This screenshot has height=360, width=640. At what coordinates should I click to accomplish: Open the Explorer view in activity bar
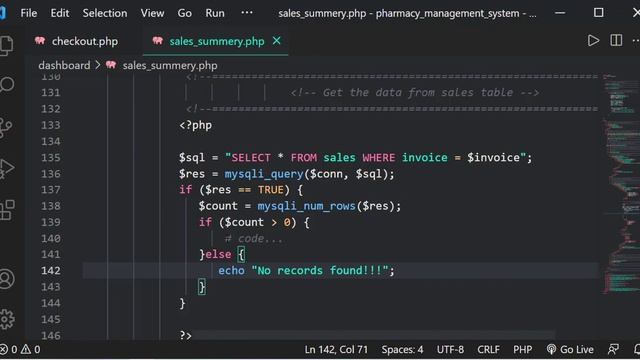(x=7, y=46)
